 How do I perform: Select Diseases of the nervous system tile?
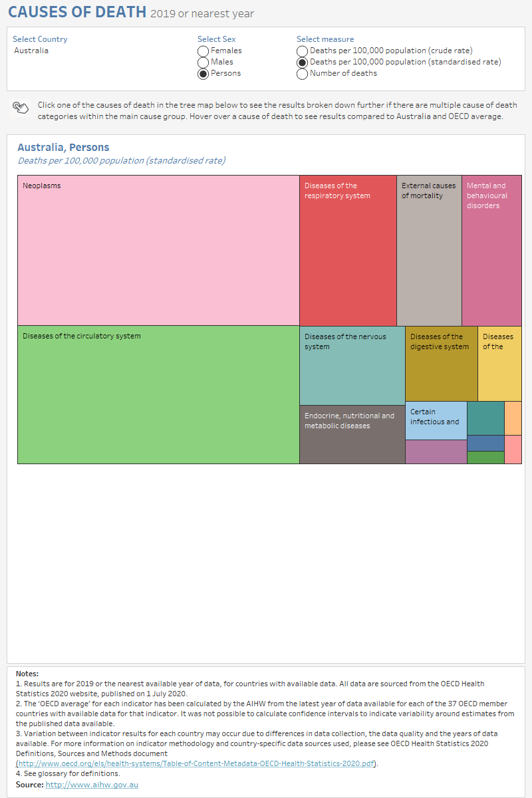[352, 365]
